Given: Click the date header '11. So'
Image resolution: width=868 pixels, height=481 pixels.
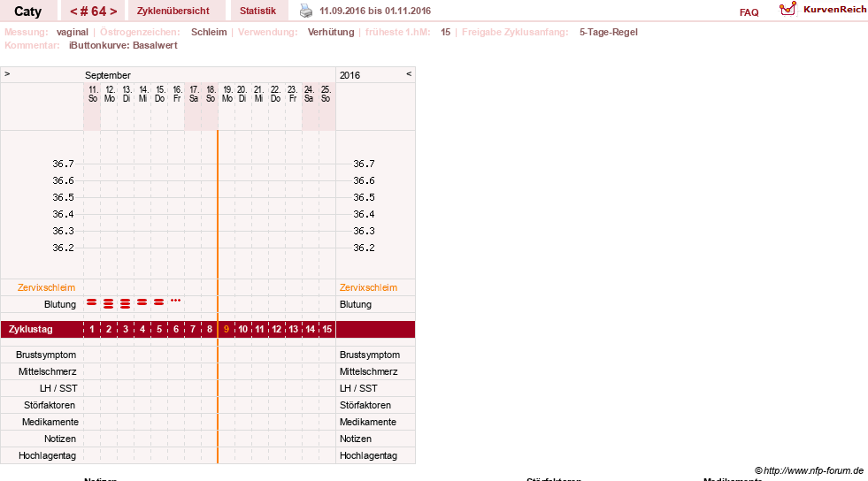Looking at the screenshot, I should (93, 94).
